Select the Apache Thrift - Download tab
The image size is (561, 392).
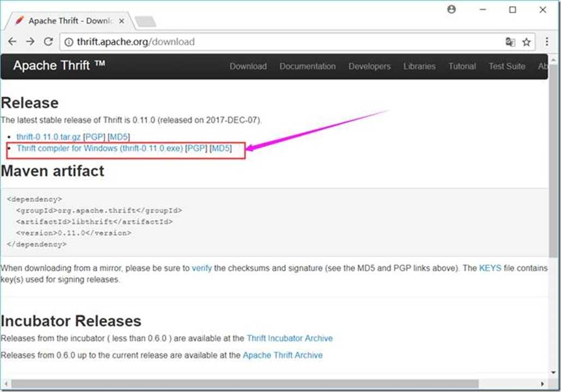(70, 21)
